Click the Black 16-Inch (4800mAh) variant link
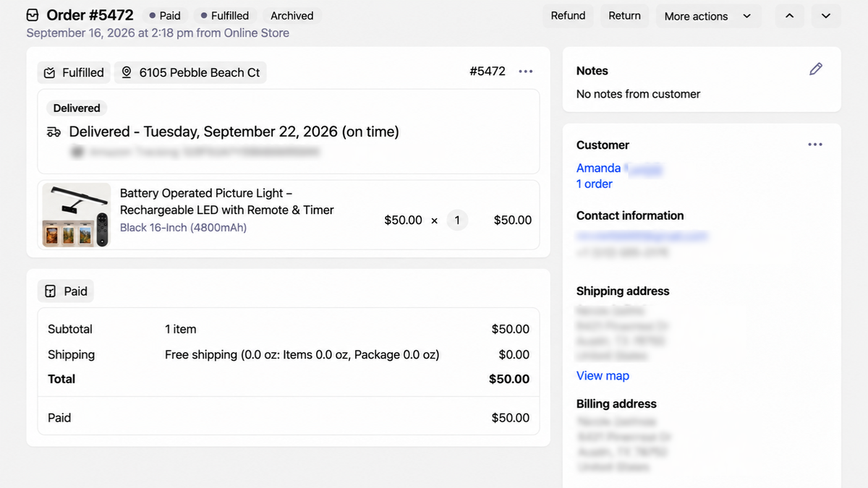 tap(183, 228)
